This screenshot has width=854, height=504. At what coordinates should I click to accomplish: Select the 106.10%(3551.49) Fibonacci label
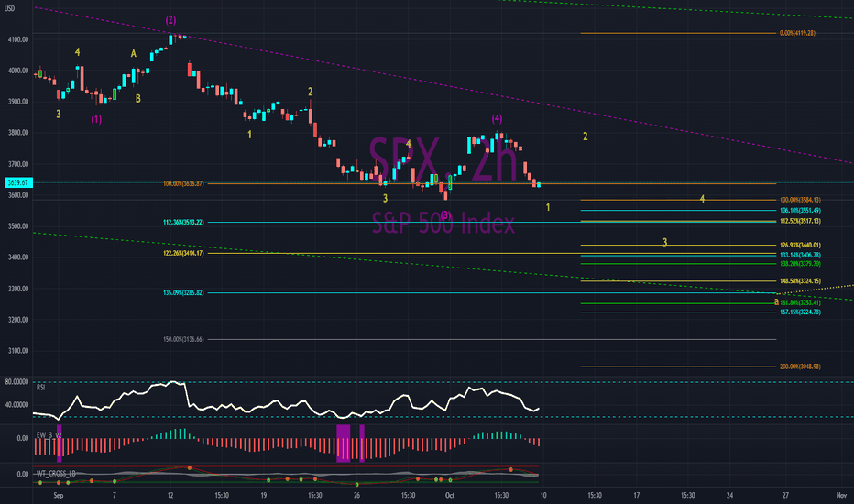click(x=800, y=211)
